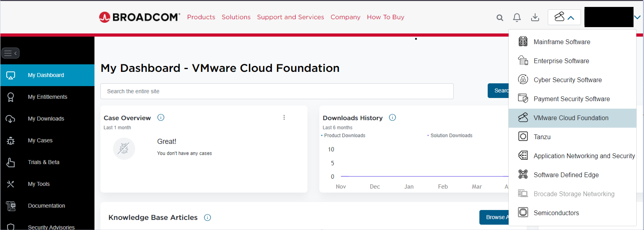644x230 pixels.
Task: Click the Payment Security Software icon
Action: [523, 98]
